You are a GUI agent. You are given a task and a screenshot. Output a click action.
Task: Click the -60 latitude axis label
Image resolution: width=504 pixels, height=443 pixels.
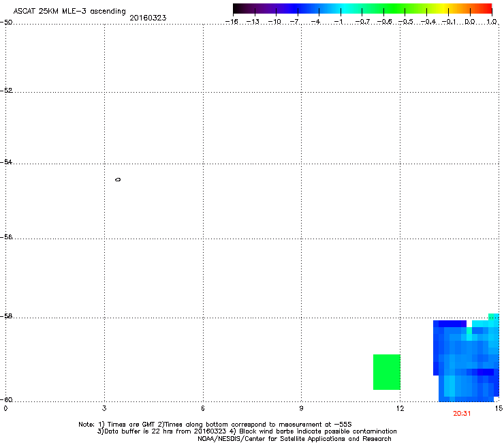click(x=6, y=400)
